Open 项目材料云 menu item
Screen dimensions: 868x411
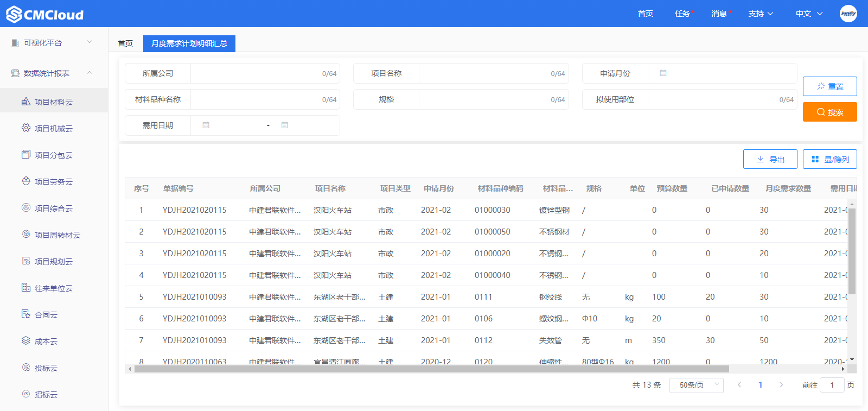(x=54, y=102)
